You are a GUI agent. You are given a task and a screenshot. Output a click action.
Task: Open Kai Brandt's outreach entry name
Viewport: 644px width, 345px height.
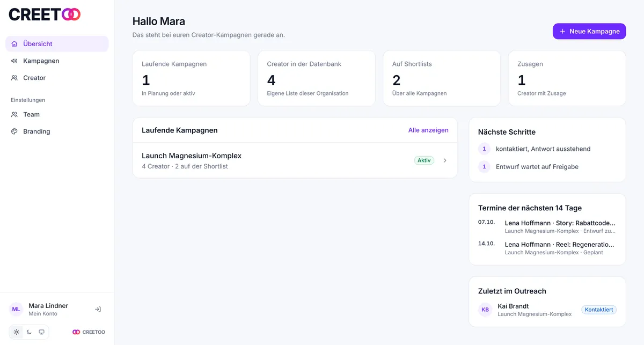(x=513, y=306)
